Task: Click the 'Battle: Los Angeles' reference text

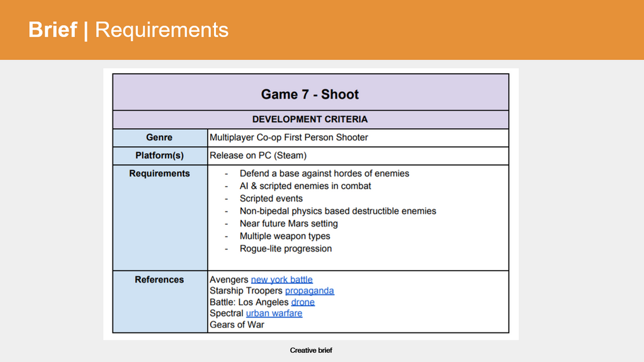Action: coord(249,302)
